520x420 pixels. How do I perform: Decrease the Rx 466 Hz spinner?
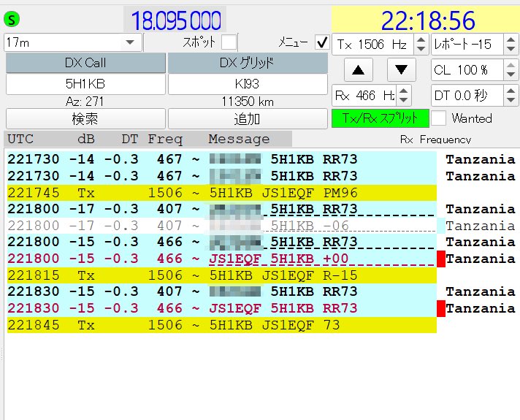(404, 100)
